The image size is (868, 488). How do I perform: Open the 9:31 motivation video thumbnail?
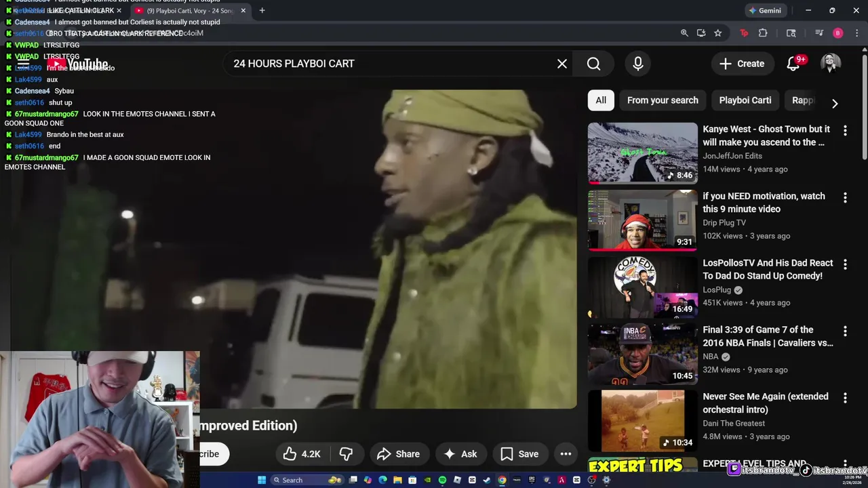(x=642, y=220)
